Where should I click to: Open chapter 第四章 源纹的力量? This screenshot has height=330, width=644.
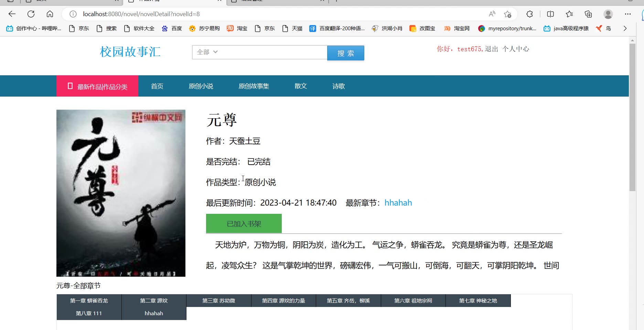283,300
